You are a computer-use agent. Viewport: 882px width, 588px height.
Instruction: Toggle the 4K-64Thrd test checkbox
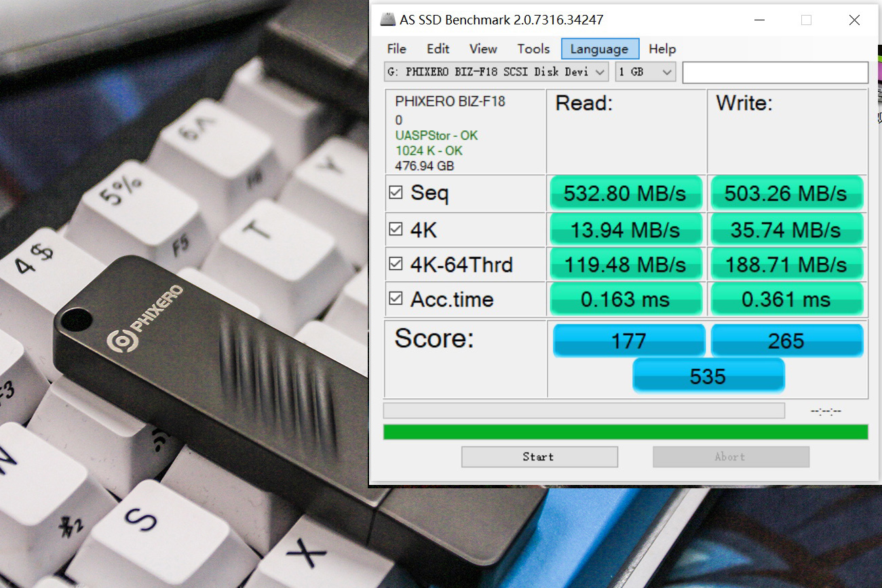[x=396, y=264]
